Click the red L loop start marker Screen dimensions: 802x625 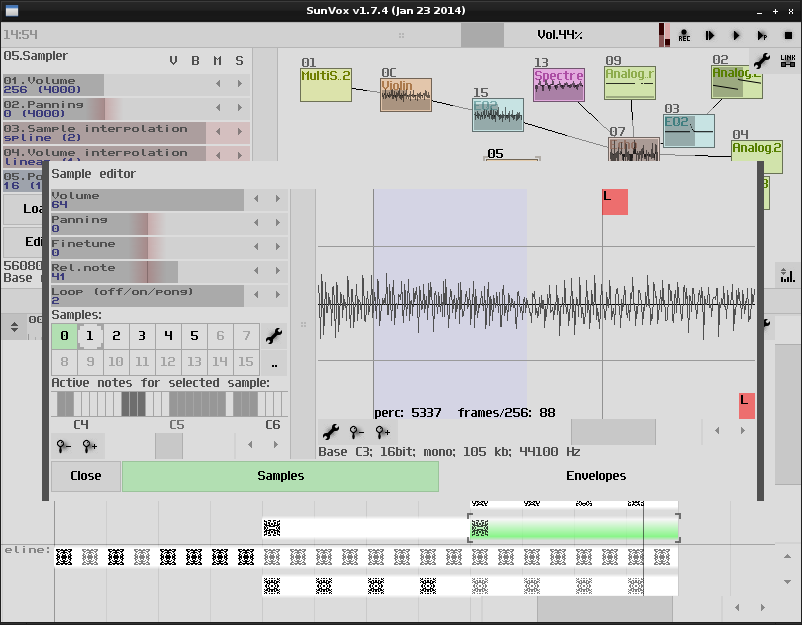pos(614,201)
